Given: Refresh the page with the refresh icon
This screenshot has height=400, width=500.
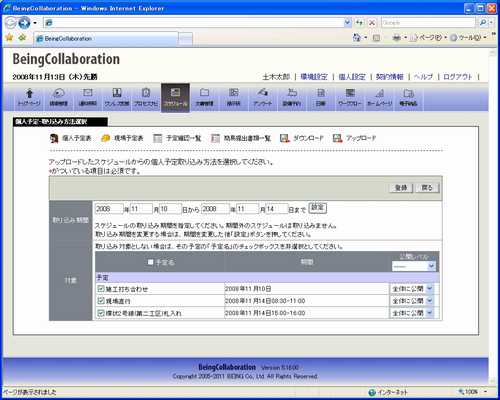Looking at the screenshot, I should point(359,23).
